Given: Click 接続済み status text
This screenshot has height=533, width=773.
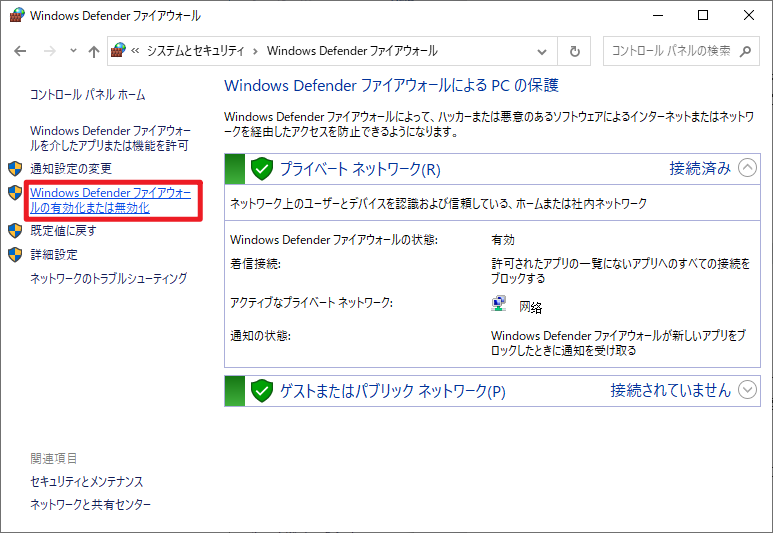Looking at the screenshot, I should click(700, 169).
